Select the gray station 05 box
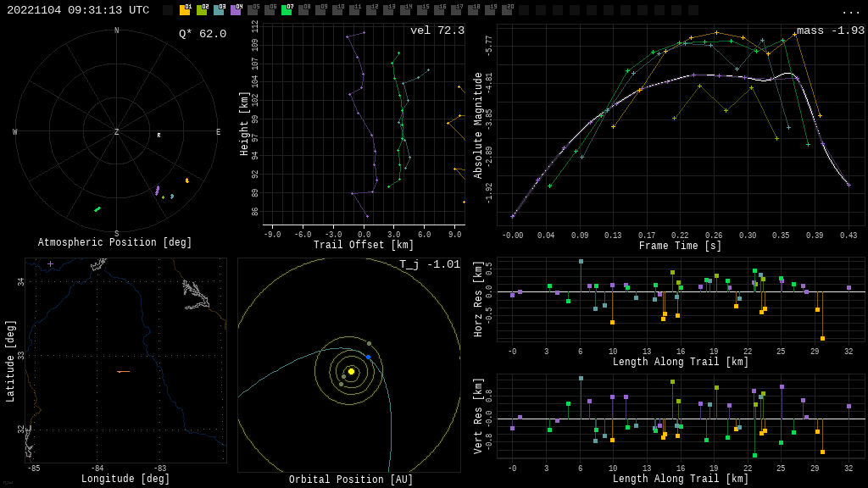This screenshot has width=868, height=488. tap(253, 10)
